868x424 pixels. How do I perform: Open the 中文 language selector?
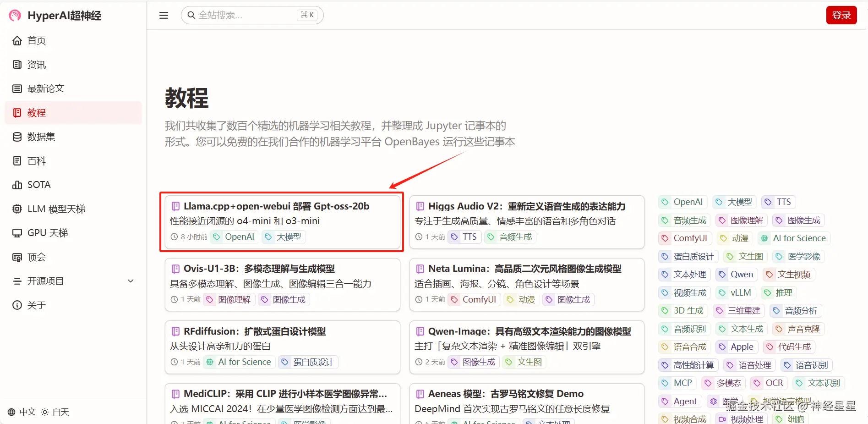pyautogui.click(x=22, y=412)
